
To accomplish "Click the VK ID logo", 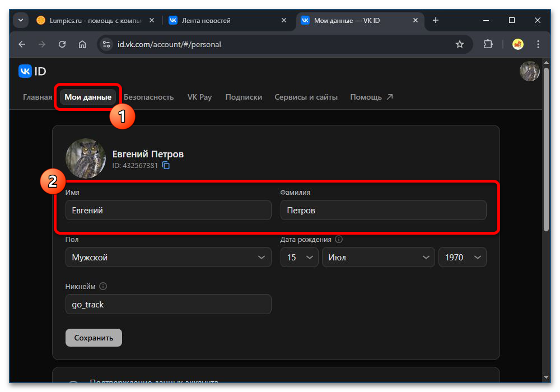I will pos(32,72).
